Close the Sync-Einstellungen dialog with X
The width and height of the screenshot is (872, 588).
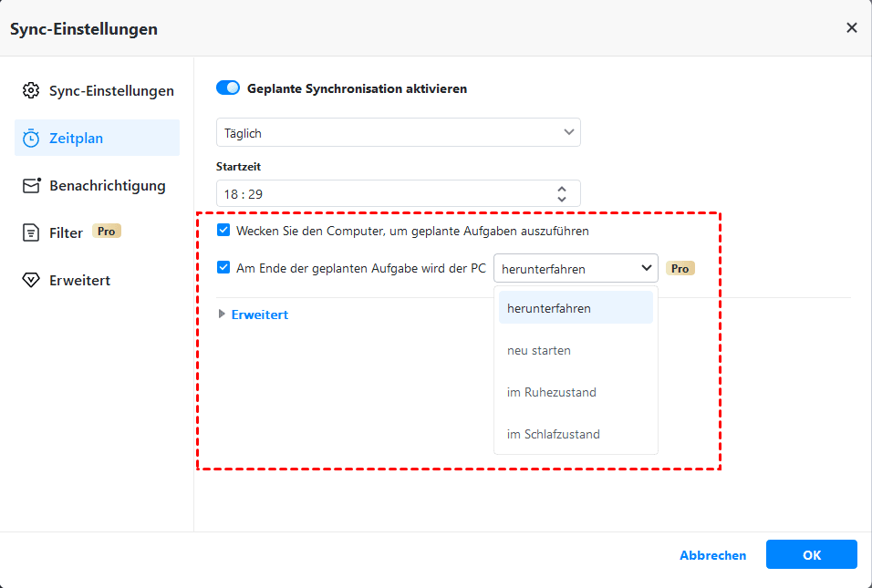(852, 27)
